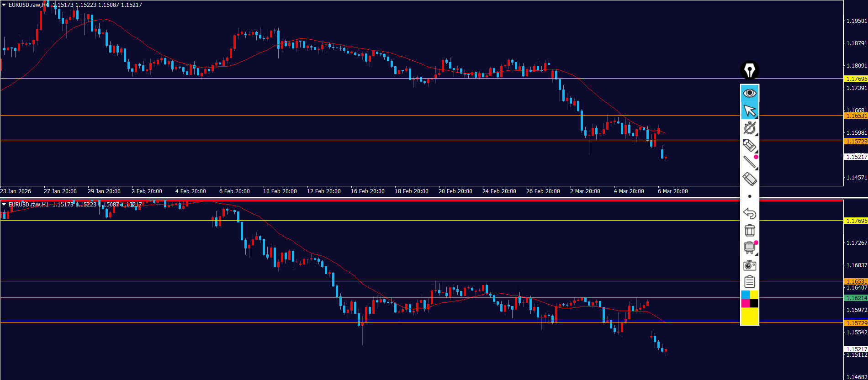Open the EURUSD H1 chart dropdown triangle

coord(4,205)
